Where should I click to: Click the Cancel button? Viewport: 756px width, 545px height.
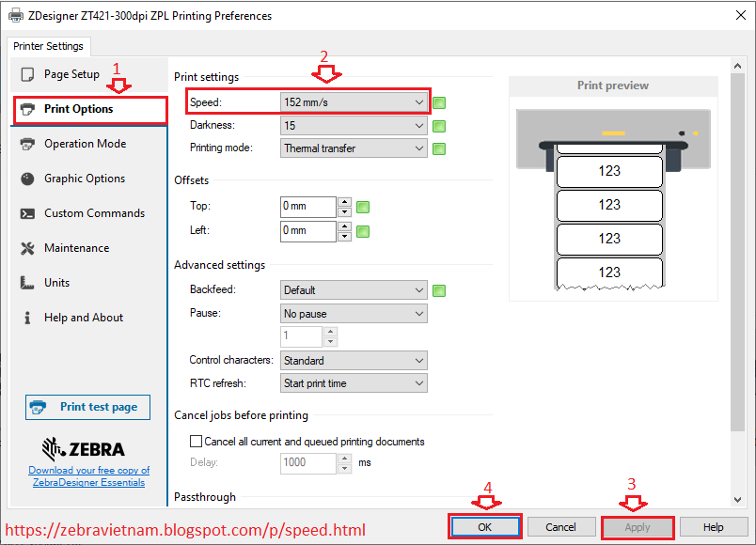coord(560,527)
